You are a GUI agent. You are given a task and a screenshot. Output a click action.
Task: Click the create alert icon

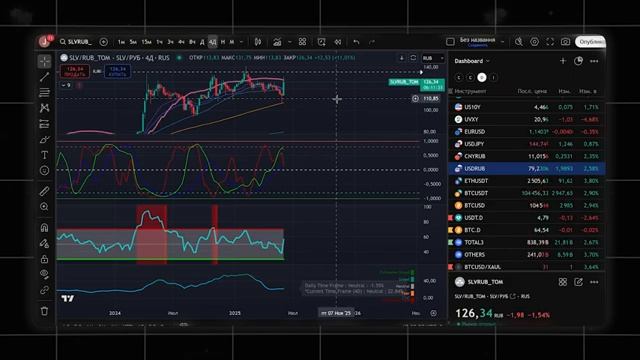[322, 42]
